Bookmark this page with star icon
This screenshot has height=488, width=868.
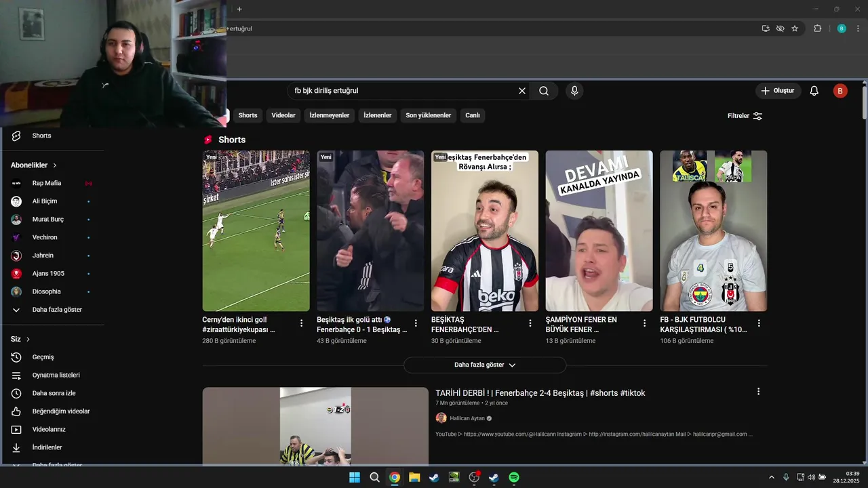point(795,28)
